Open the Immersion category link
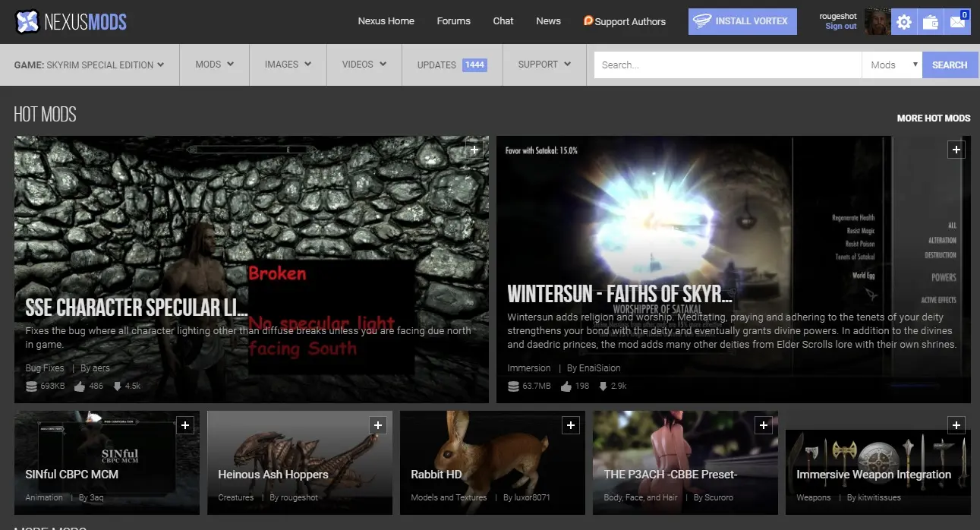 click(529, 368)
